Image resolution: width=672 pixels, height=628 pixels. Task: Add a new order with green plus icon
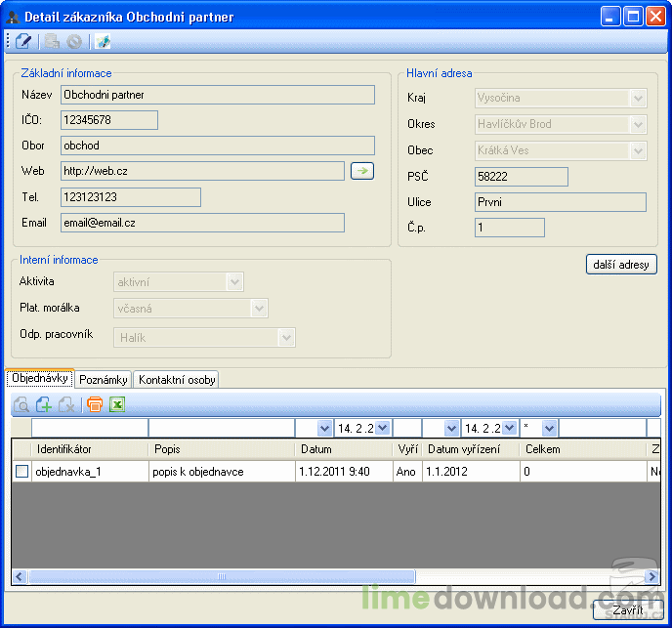click(44, 404)
